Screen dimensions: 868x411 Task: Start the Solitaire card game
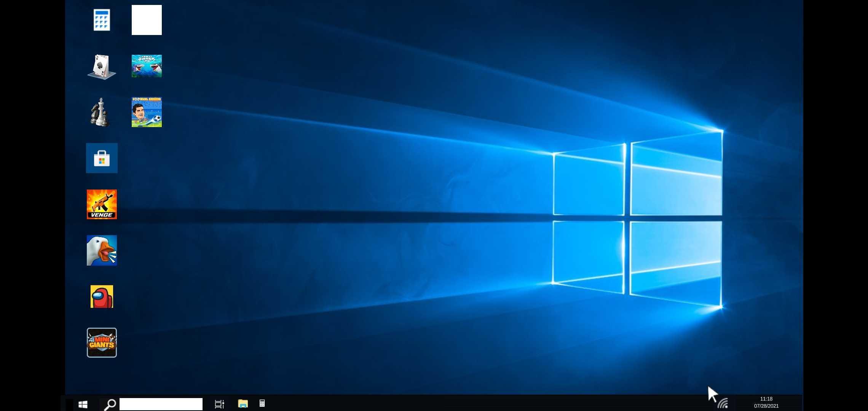101,66
